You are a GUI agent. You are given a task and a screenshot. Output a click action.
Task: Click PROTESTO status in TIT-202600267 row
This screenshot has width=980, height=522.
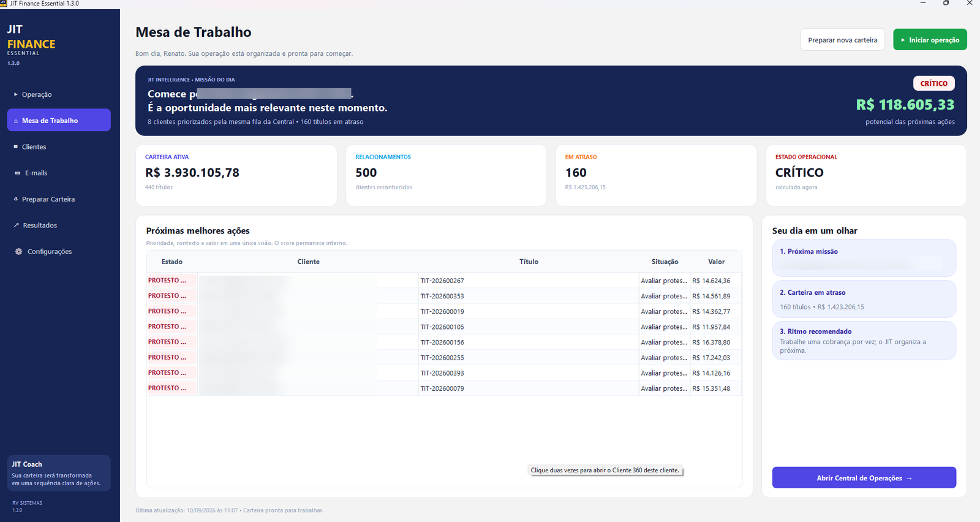[167, 280]
